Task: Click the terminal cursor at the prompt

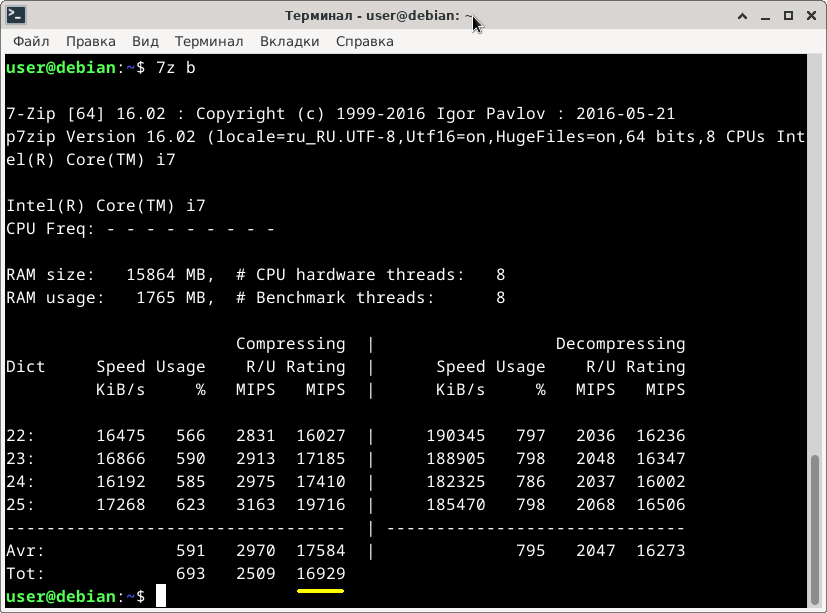Action: click(161, 596)
